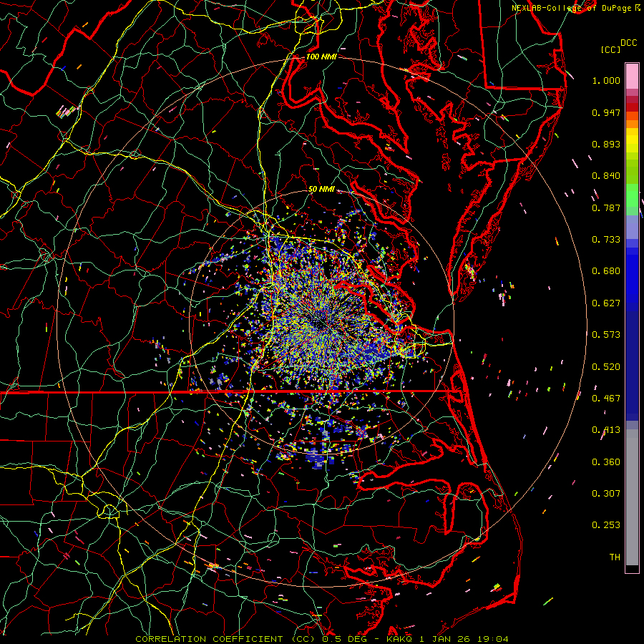Click the 0.520 scale value
The image size is (644, 644).
pyautogui.click(x=606, y=367)
